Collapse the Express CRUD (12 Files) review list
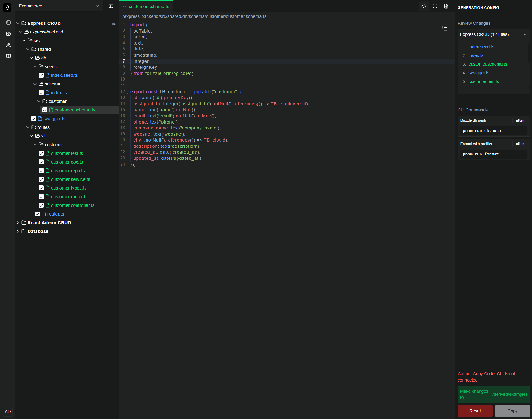Screen dimensions: 532x419 point(525,34)
